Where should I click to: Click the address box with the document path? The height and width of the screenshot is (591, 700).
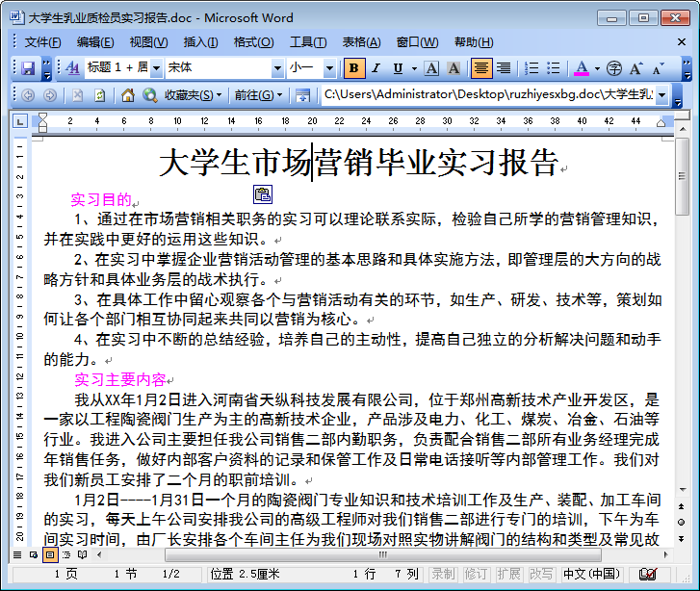coord(488,94)
